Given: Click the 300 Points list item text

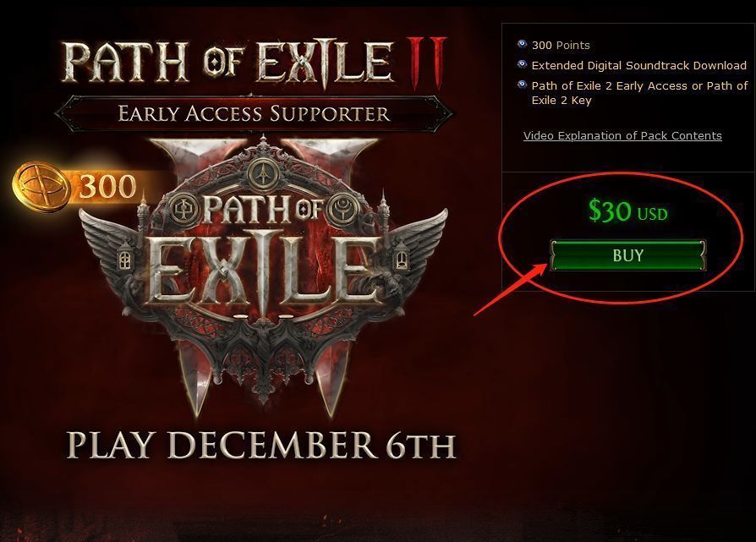Looking at the screenshot, I should pyautogui.click(x=561, y=46).
